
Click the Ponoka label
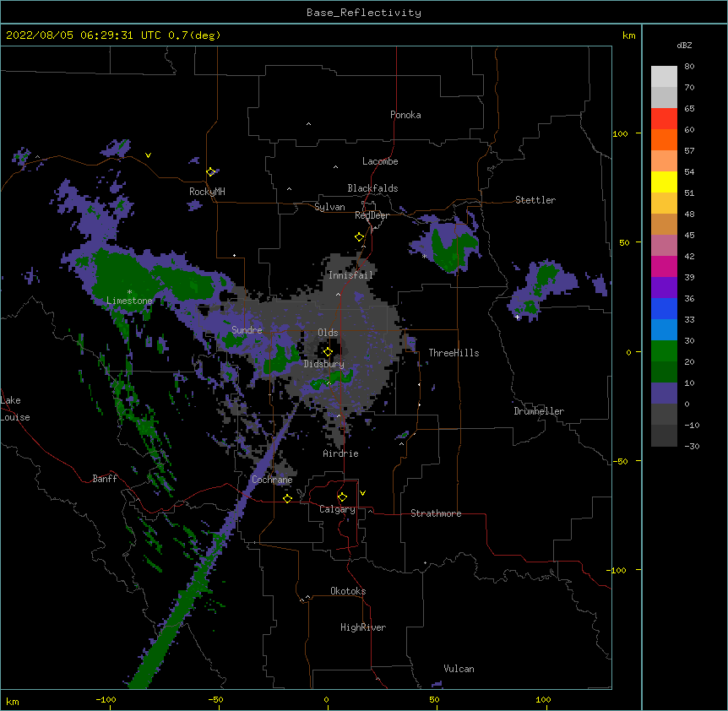405,115
